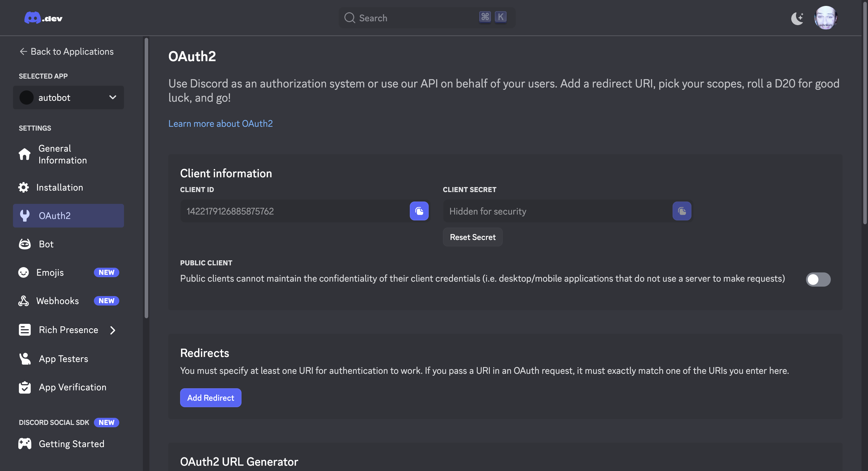Click the NEW badge next to Webhooks

coord(107,301)
